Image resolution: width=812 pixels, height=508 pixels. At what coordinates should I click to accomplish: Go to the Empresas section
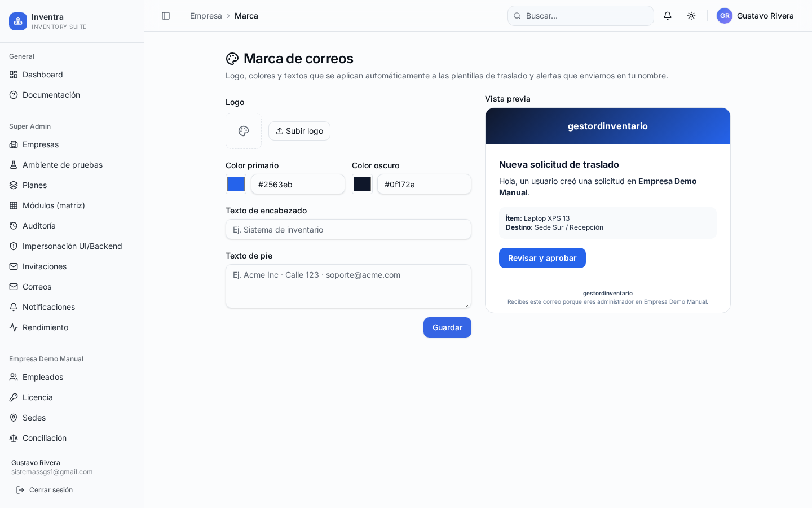tap(72, 144)
